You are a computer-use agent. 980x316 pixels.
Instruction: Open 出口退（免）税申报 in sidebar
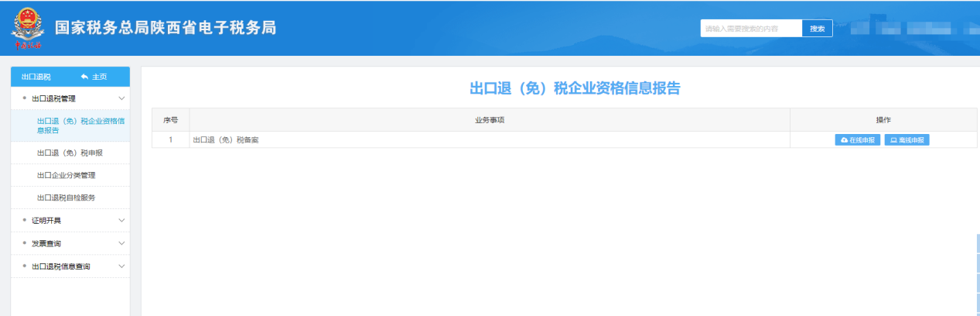[x=70, y=153]
